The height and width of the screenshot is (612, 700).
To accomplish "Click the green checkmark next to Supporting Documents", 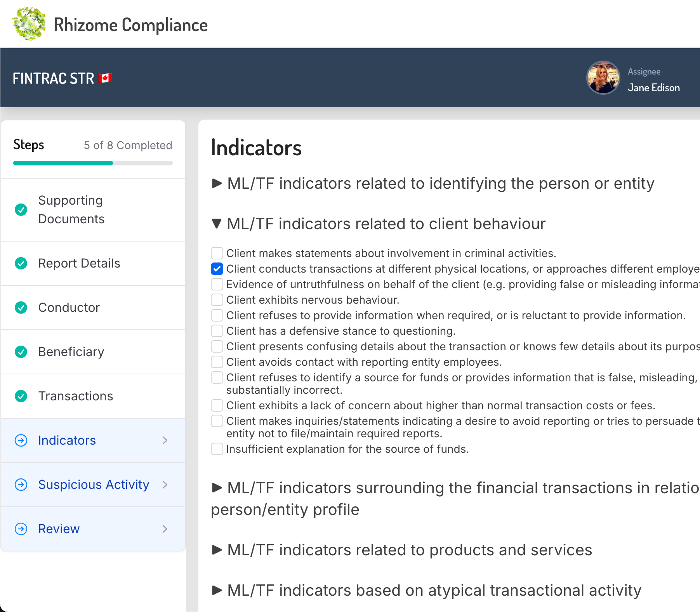I will [21, 210].
